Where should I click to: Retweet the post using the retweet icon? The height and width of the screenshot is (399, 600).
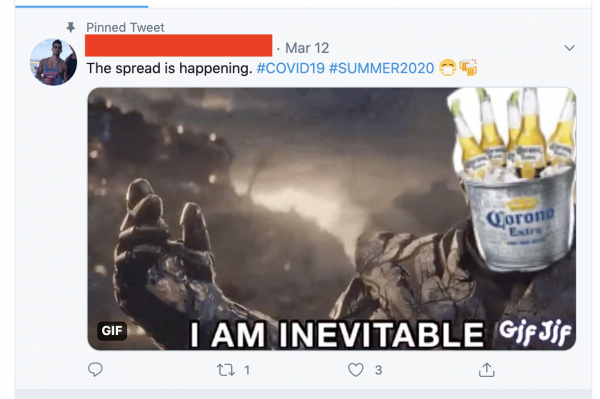pos(226,370)
